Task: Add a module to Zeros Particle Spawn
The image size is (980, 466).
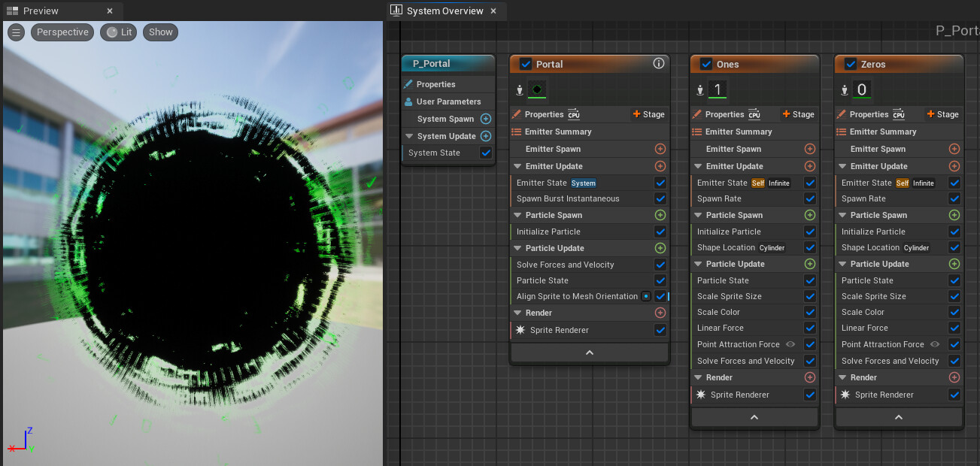Action: click(x=954, y=215)
